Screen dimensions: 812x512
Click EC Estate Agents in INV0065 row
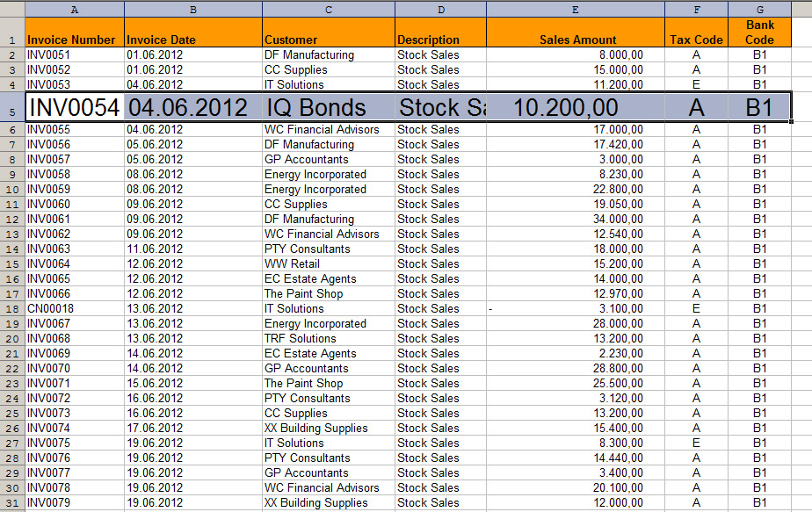(x=329, y=279)
